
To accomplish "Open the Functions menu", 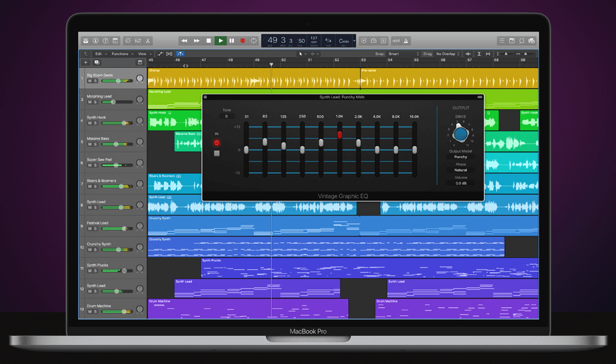I will [x=120, y=54].
